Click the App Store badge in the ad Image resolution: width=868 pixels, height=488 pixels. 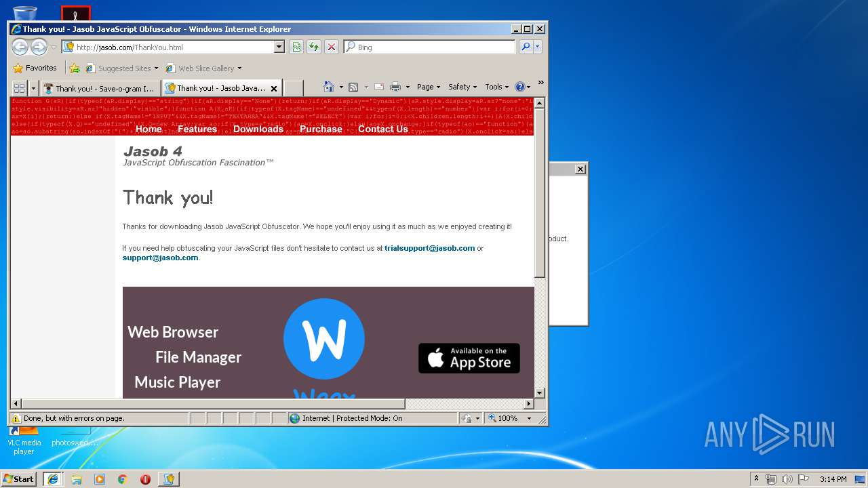point(469,358)
